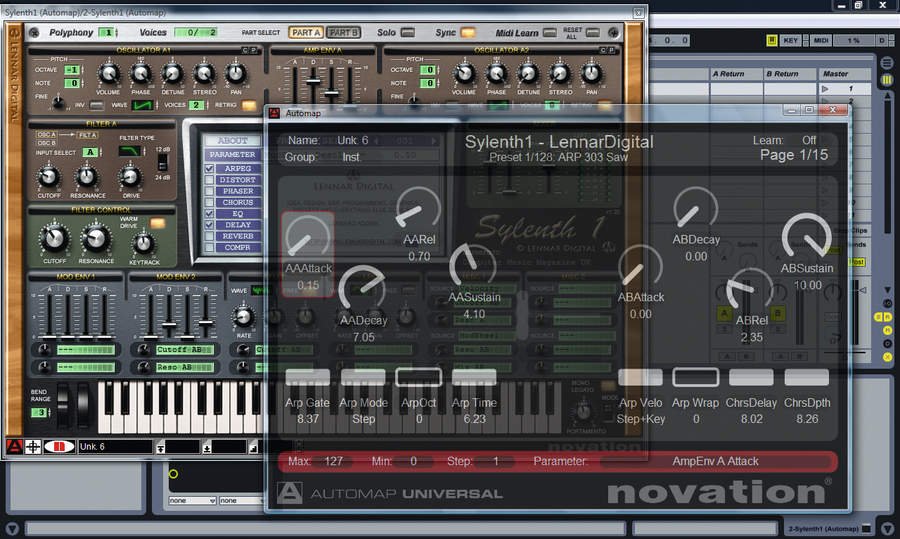Click the ABSustain knob in Automap
This screenshot has height=539, width=900.
coord(806,236)
